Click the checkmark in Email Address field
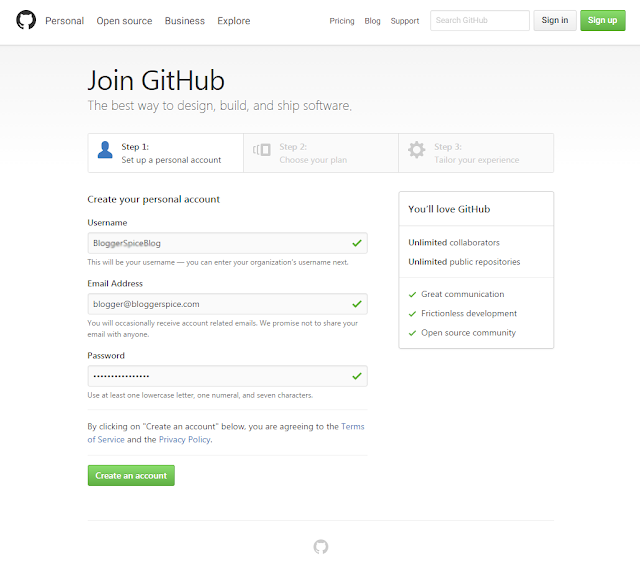 [357, 304]
